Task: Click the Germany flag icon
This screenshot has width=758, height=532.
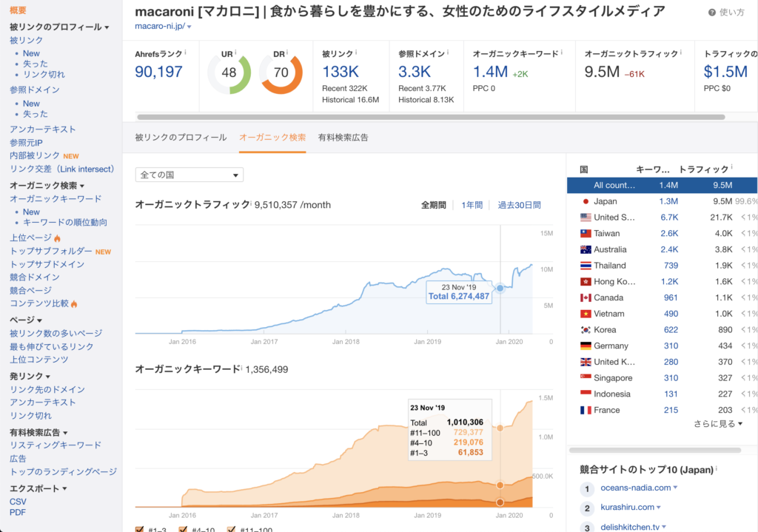Action: click(x=586, y=346)
